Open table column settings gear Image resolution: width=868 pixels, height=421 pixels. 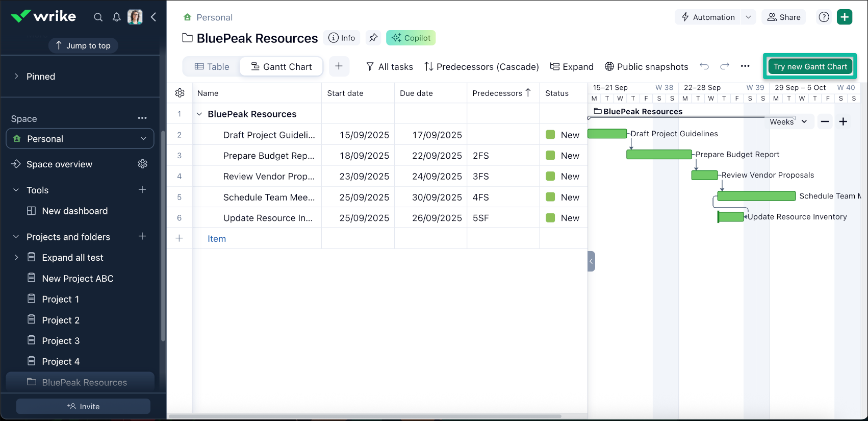pyautogui.click(x=180, y=93)
